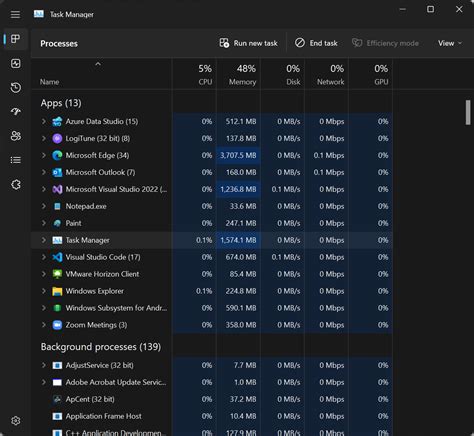Expand the Microsoft Edge process group
474x436 pixels.
click(x=44, y=155)
